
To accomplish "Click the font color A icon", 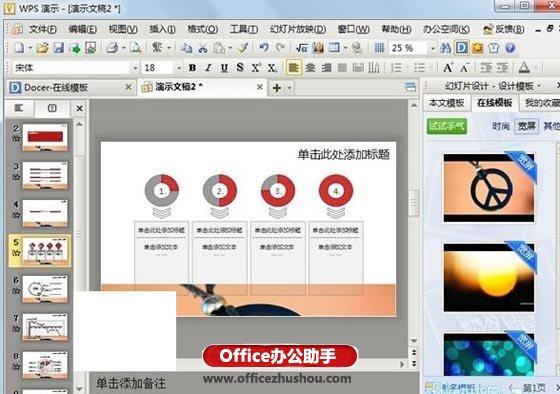I will point(524,68).
